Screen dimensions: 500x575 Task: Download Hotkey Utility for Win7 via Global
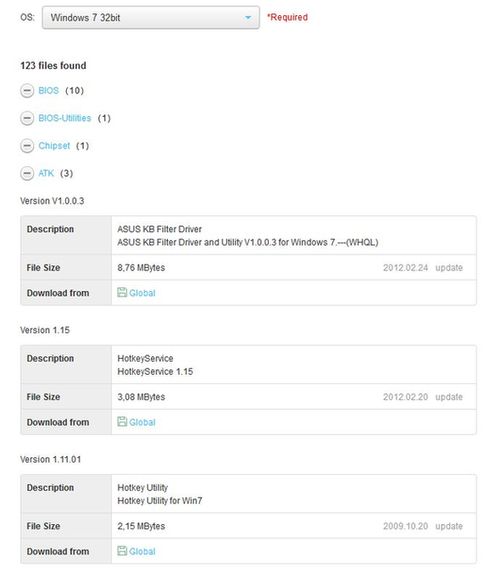(x=142, y=552)
